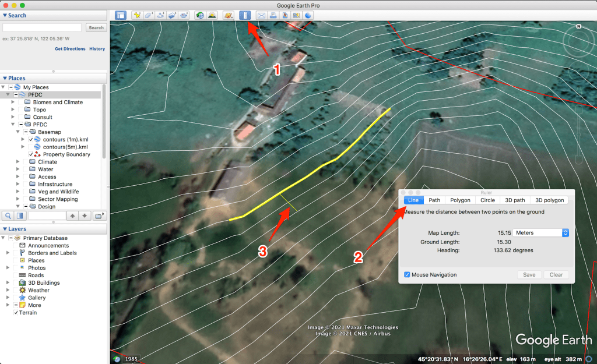Click the historical imagery 1985 clock icon
Viewport: 597px width, 364px height.
(x=117, y=359)
